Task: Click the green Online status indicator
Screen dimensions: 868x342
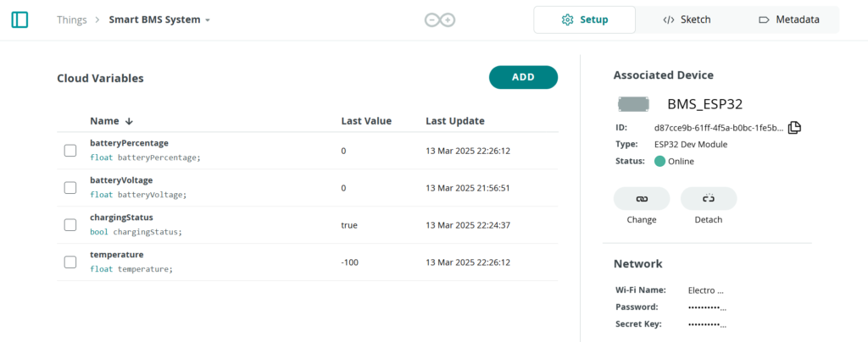Action: (x=659, y=162)
